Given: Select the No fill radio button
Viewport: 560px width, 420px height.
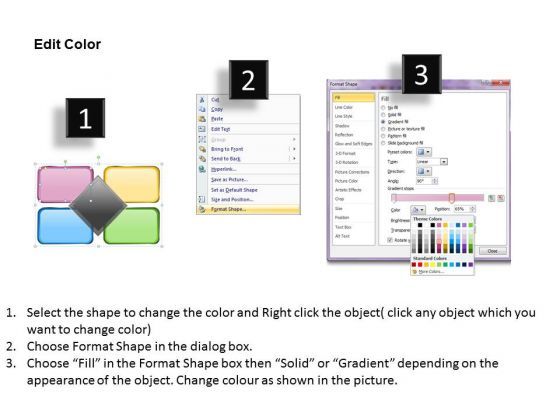Looking at the screenshot, I should (x=383, y=108).
